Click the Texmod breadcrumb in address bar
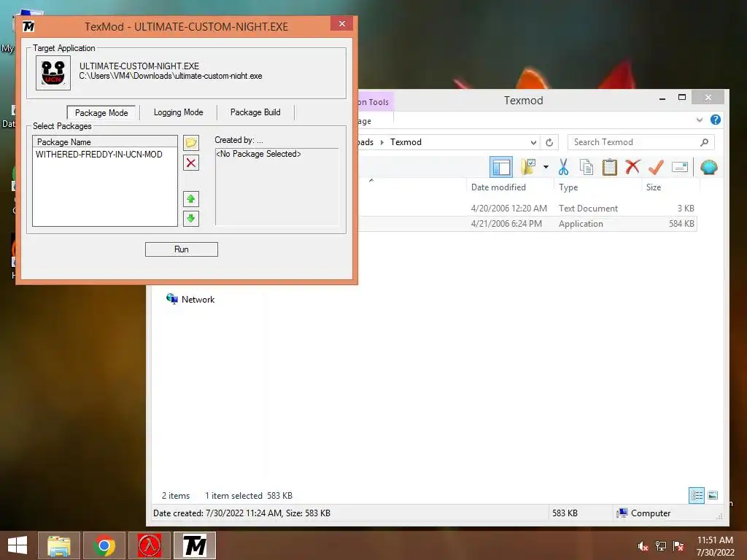 [x=406, y=142]
